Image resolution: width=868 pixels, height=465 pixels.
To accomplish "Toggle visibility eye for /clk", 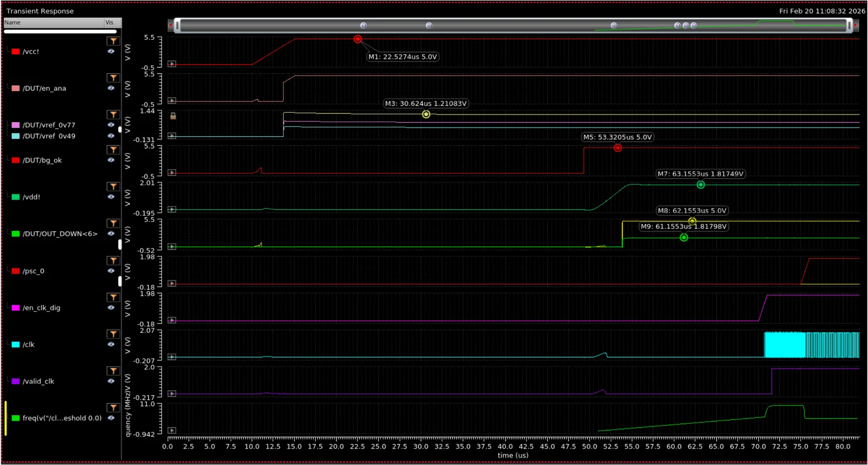I will point(111,344).
